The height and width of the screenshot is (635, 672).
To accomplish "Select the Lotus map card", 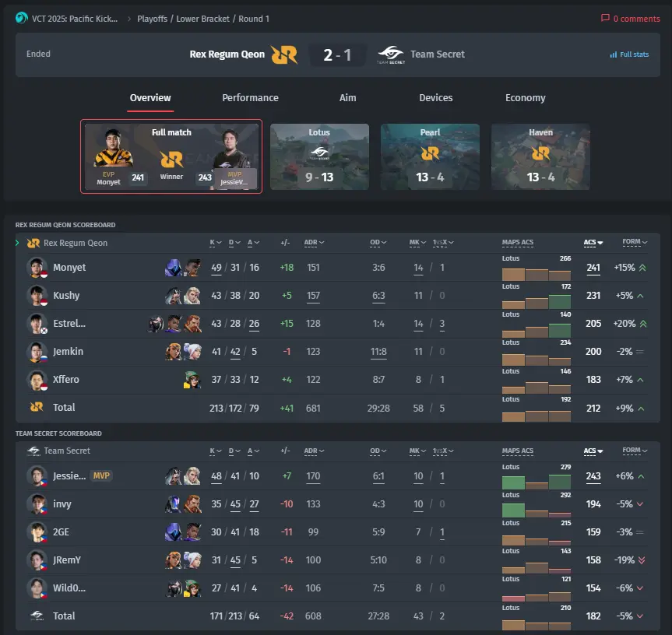I will click(320, 156).
